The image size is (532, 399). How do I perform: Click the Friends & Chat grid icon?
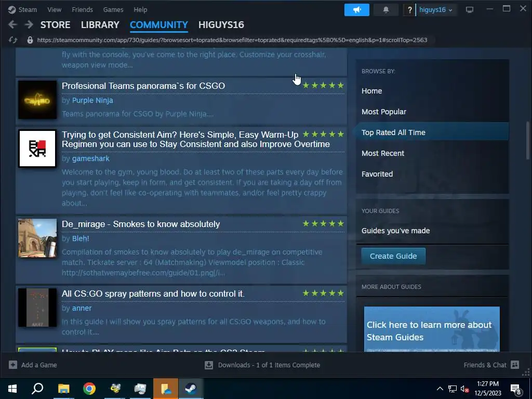(515, 365)
